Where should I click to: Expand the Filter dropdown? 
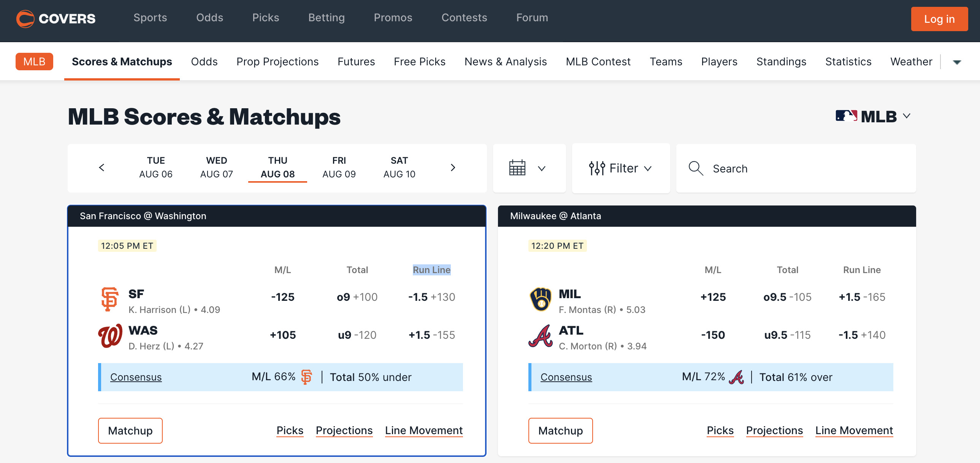click(620, 168)
